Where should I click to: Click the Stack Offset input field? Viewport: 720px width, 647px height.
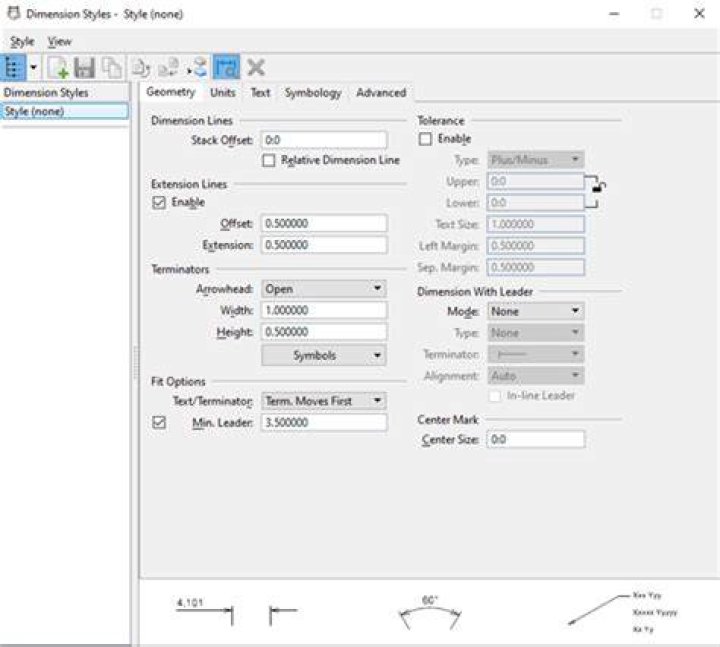(324, 140)
